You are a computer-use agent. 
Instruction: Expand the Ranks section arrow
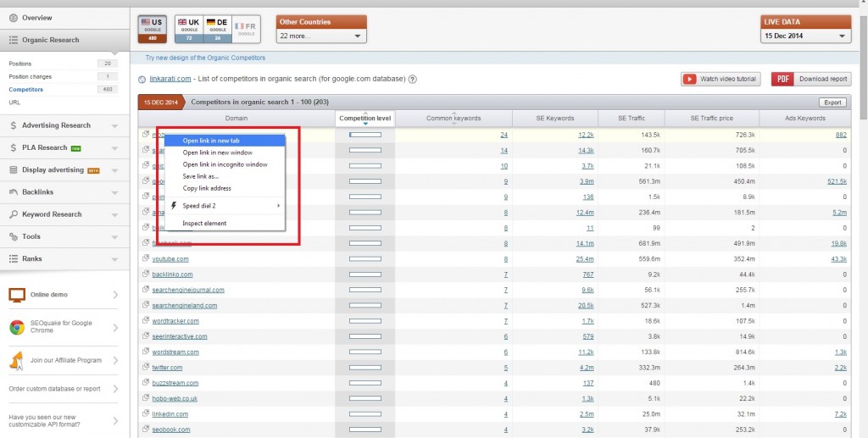pos(114,259)
